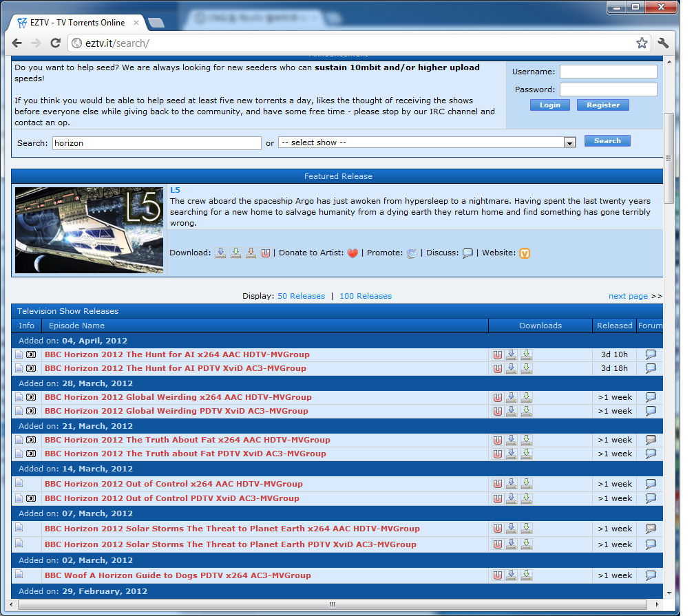Click magnet icon in Featured Release
The height and width of the screenshot is (616, 694).
pos(266,253)
